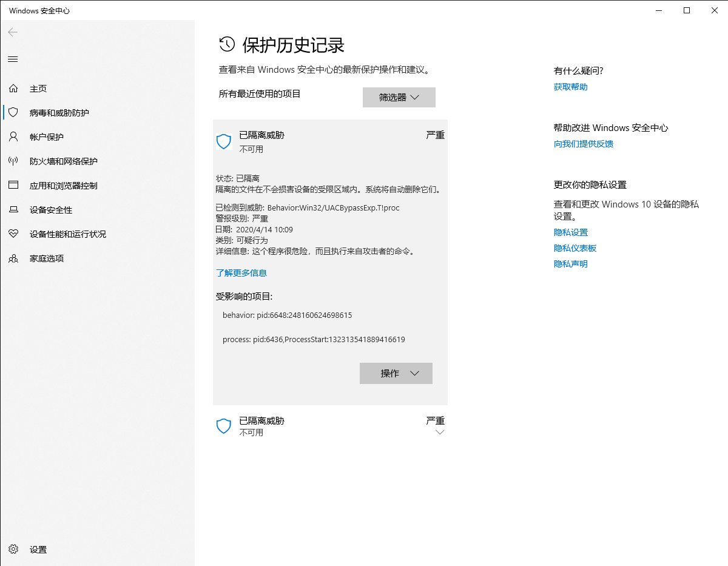Click the 警报级别: 严重 line
728x566 pixels.
242,218
